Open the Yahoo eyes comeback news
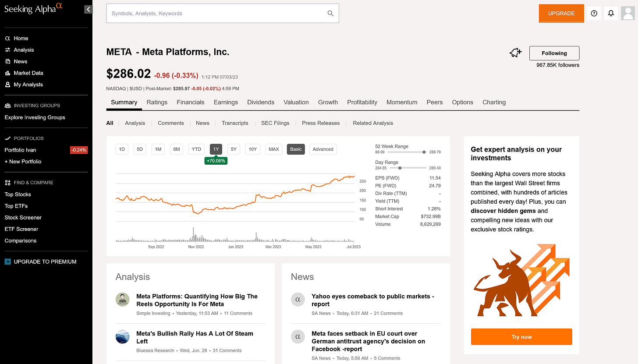This screenshot has width=638, height=364. pyautogui.click(x=373, y=300)
